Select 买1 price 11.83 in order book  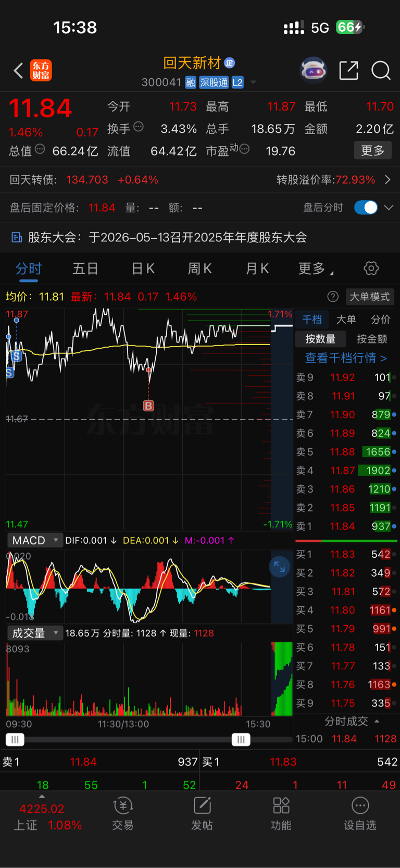coord(346,555)
